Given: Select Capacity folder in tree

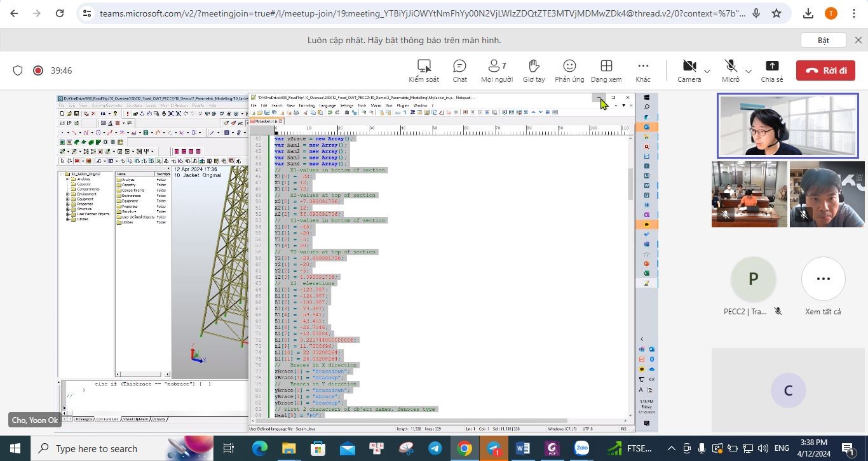Looking at the screenshot, I should click(85, 184).
